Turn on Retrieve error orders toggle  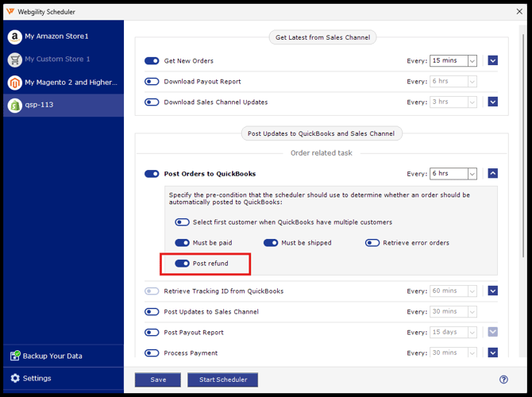coord(372,243)
